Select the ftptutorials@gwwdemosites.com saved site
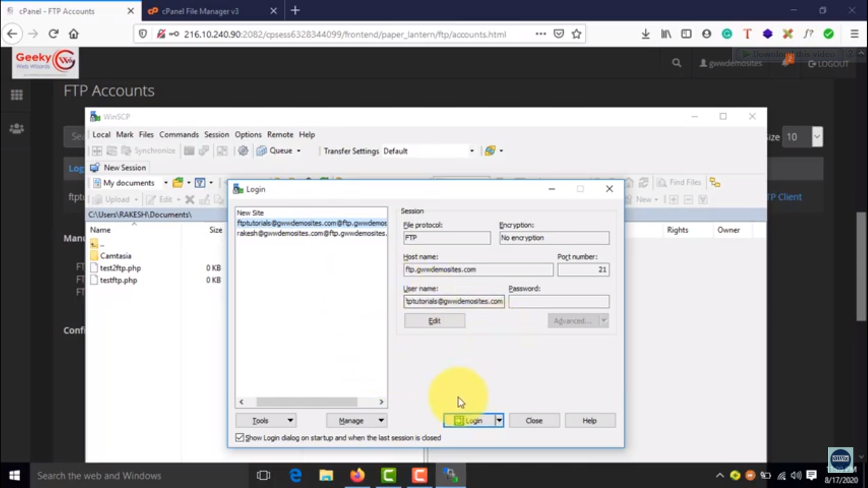 point(311,223)
